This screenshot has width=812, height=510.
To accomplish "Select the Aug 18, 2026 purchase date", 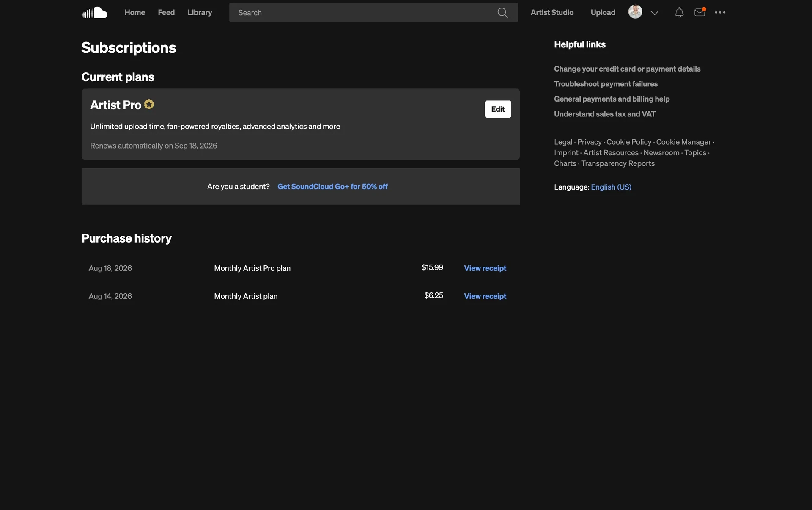I will (x=110, y=268).
